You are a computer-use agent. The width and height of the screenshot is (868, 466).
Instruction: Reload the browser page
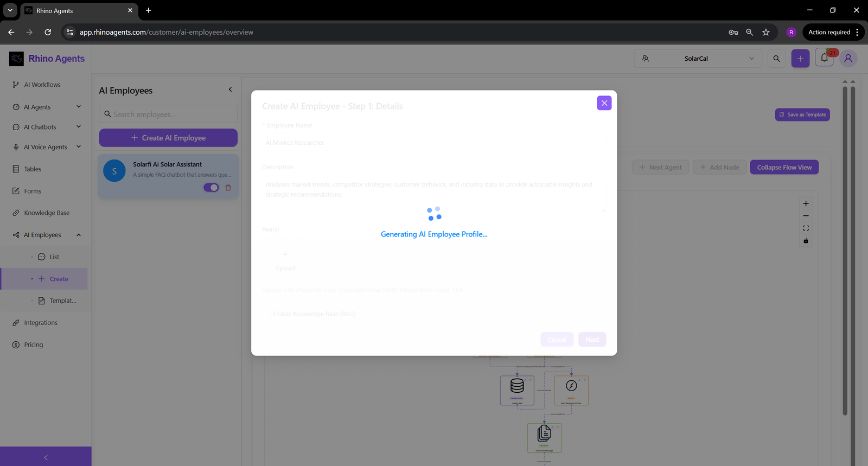pos(48,32)
